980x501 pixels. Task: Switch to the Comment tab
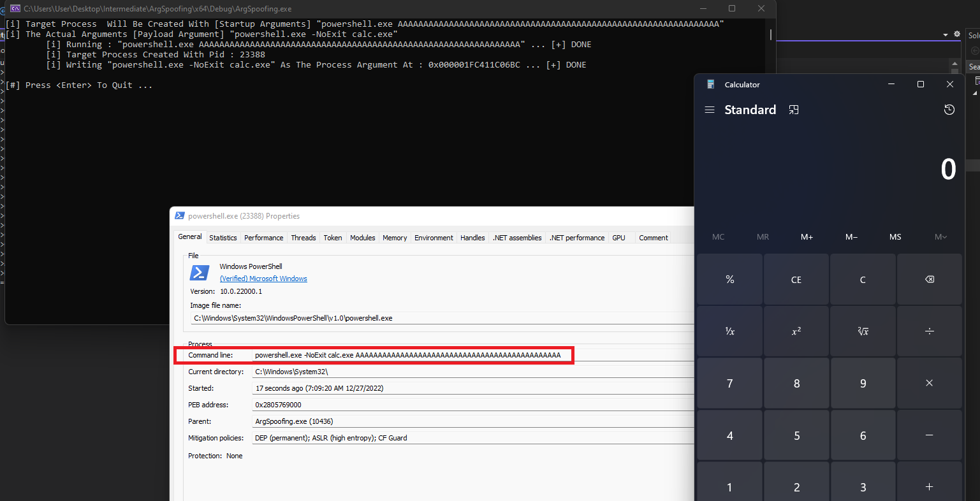tap(654, 238)
